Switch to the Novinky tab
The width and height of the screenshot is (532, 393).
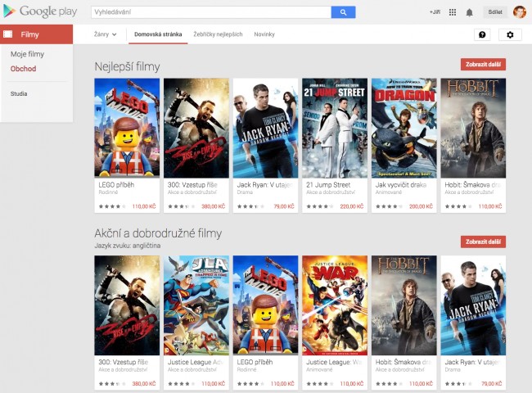pos(264,34)
